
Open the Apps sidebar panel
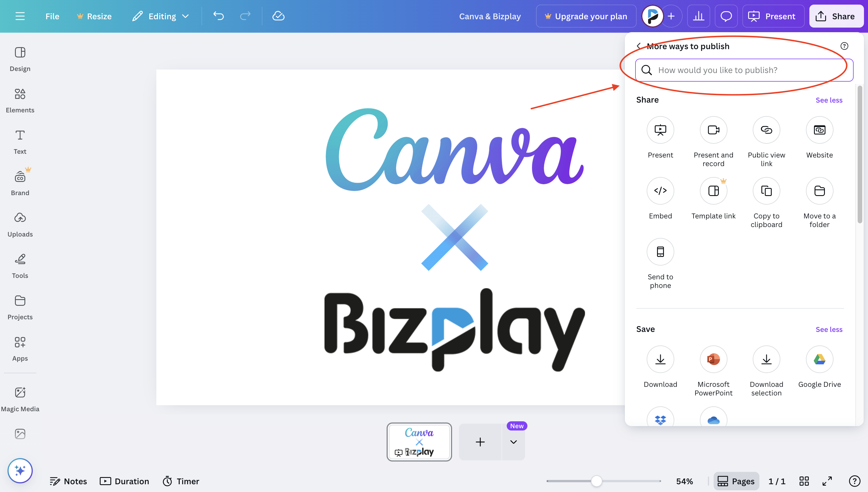pos(20,349)
